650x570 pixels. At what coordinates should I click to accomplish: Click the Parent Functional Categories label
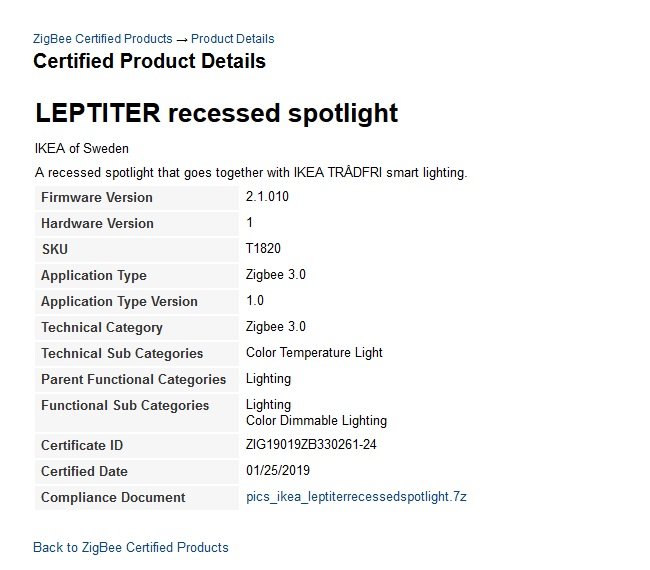[x=133, y=380]
